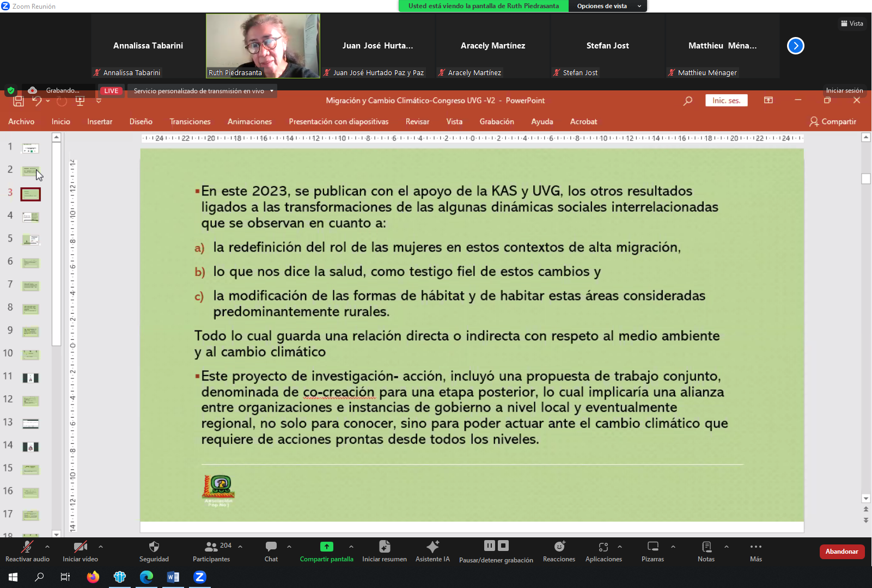Open Reacciones emoji picker
This screenshot has height=588, width=872.
(x=559, y=547)
